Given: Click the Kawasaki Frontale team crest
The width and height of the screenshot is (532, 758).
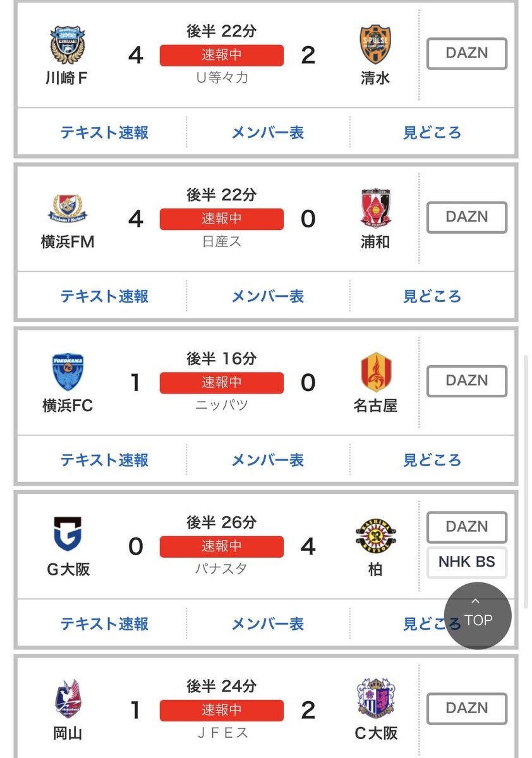Looking at the screenshot, I should 67,45.
